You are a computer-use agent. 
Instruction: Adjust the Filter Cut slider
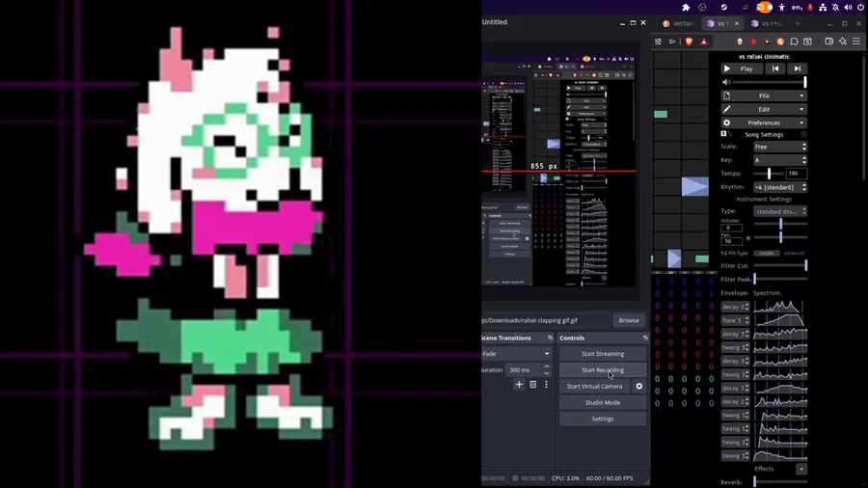click(x=780, y=265)
